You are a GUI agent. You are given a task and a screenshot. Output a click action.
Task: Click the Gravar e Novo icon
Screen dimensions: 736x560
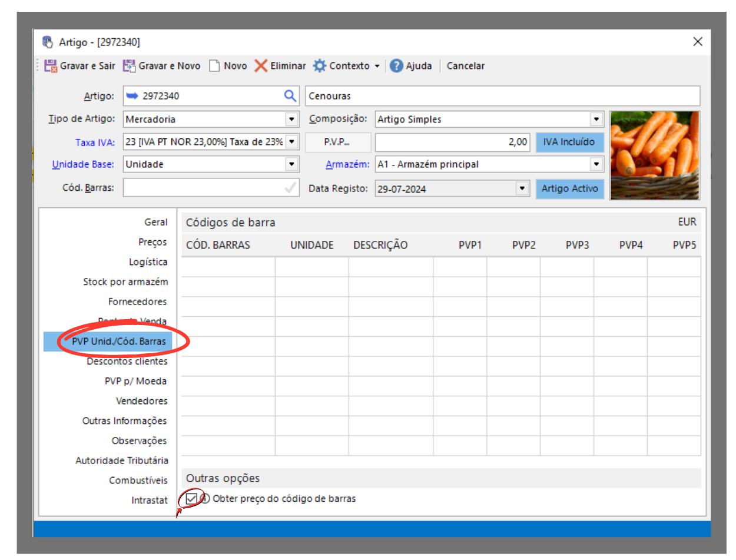[x=129, y=66]
